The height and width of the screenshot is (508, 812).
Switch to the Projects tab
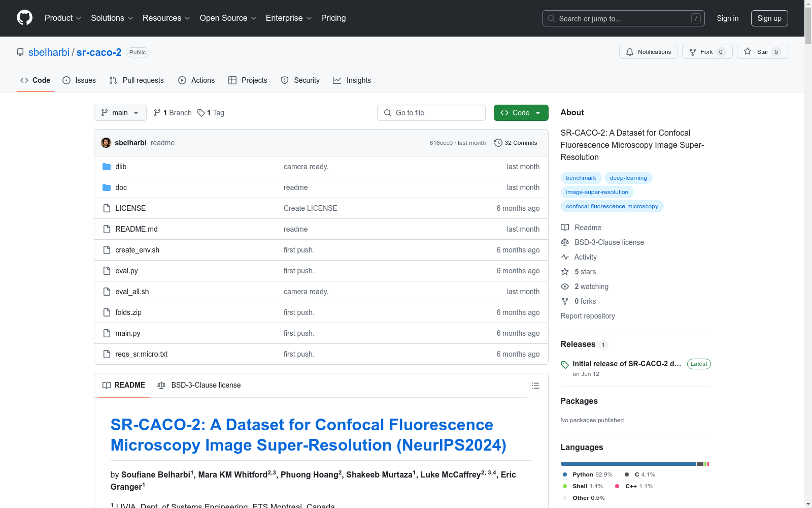[x=248, y=80]
